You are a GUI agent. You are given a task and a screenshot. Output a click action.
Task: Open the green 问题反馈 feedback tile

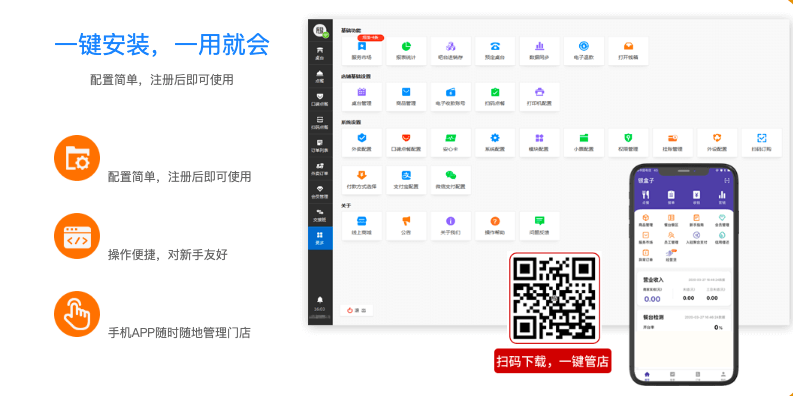pyautogui.click(x=540, y=226)
